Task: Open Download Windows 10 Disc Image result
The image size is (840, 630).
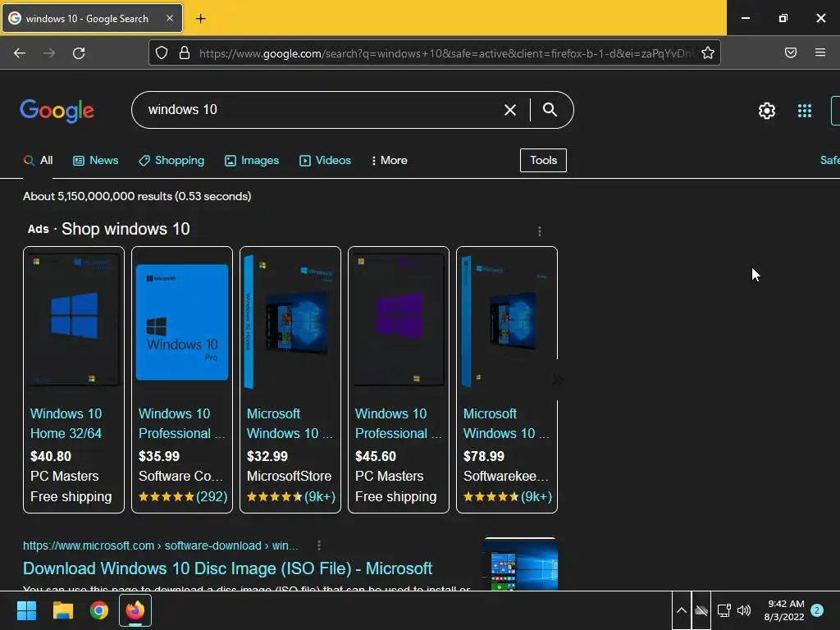Action: pyautogui.click(x=227, y=568)
